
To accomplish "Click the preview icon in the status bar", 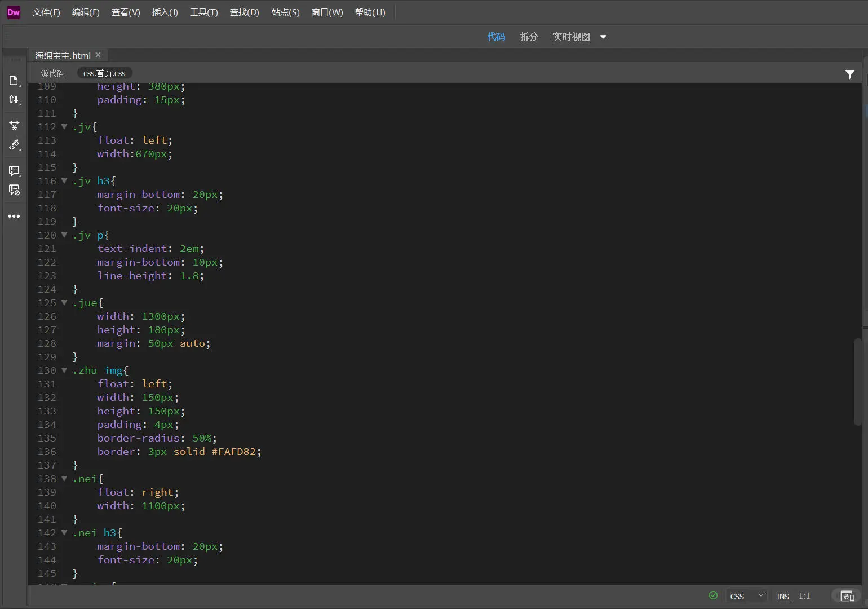I will pos(847,596).
